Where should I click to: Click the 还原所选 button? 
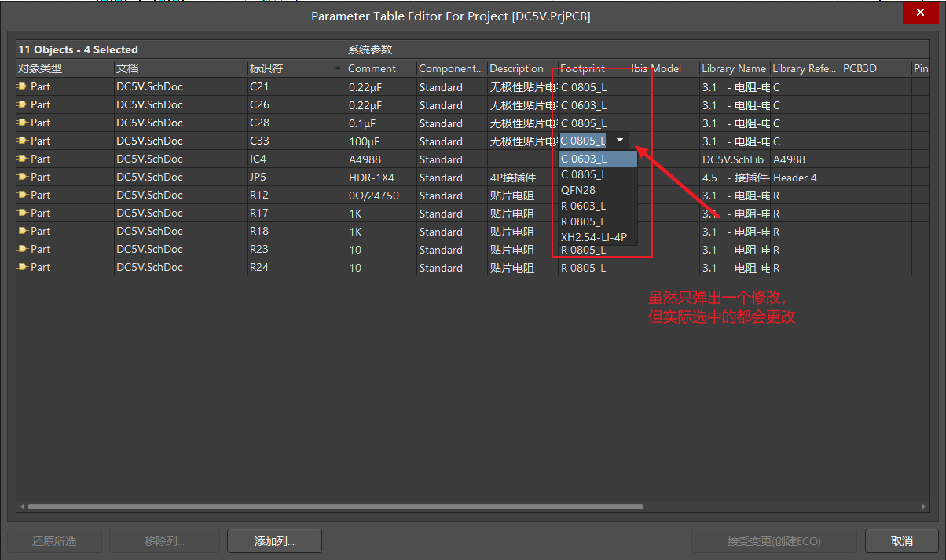pyautogui.click(x=54, y=541)
